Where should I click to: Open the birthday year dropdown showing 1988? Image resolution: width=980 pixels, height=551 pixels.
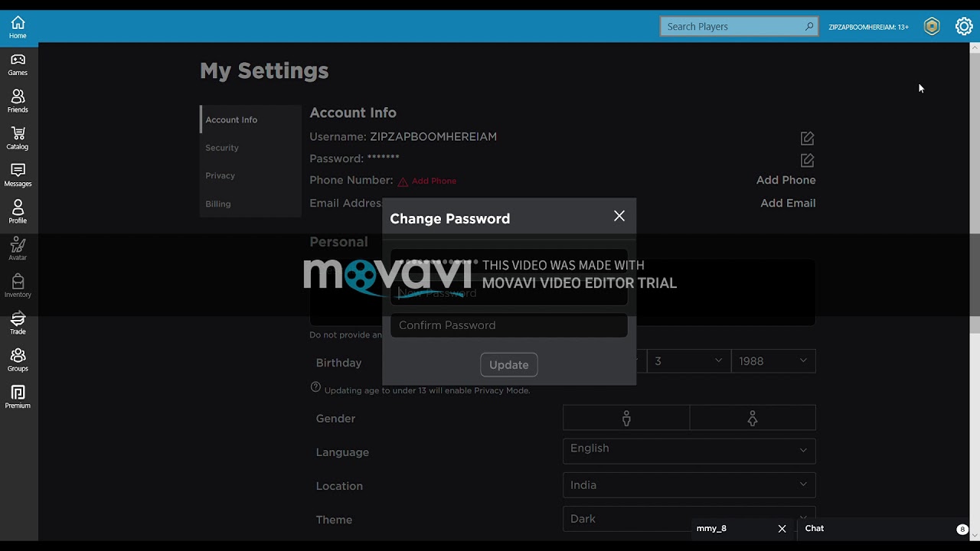773,361
